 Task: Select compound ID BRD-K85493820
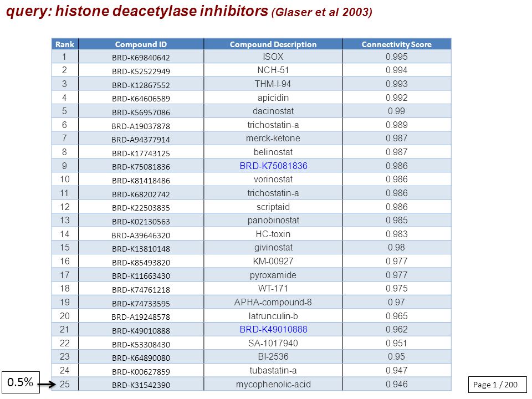pyautogui.click(x=141, y=262)
